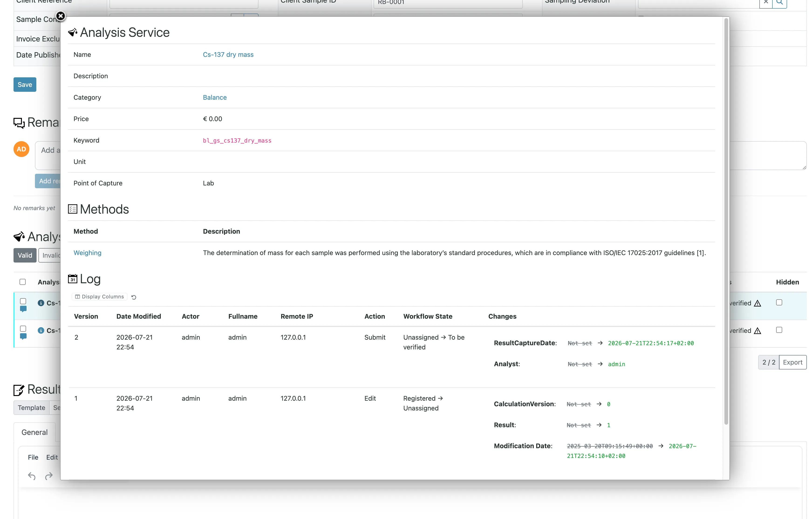Click keyword bl_gs_cs137_dry_mass

tap(237, 141)
